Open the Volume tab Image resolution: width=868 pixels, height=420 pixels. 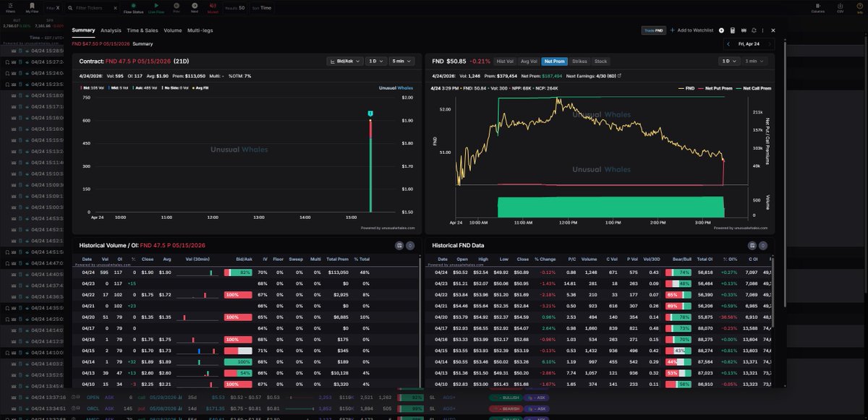point(173,30)
